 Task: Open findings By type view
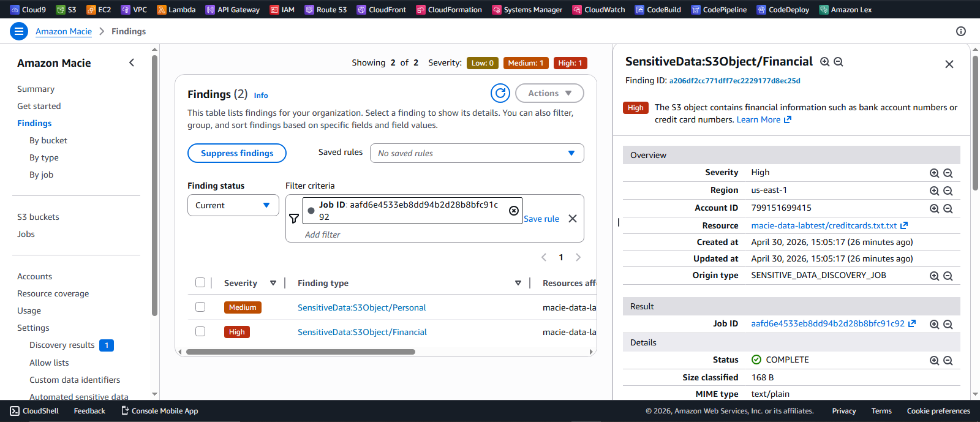pos(44,157)
